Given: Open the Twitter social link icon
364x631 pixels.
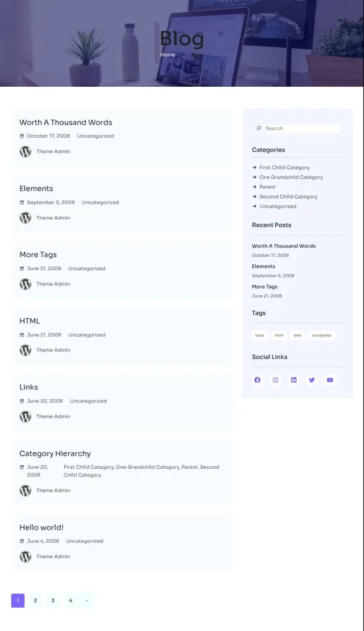Looking at the screenshot, I should pyautogui.click(x=312, y=380).
